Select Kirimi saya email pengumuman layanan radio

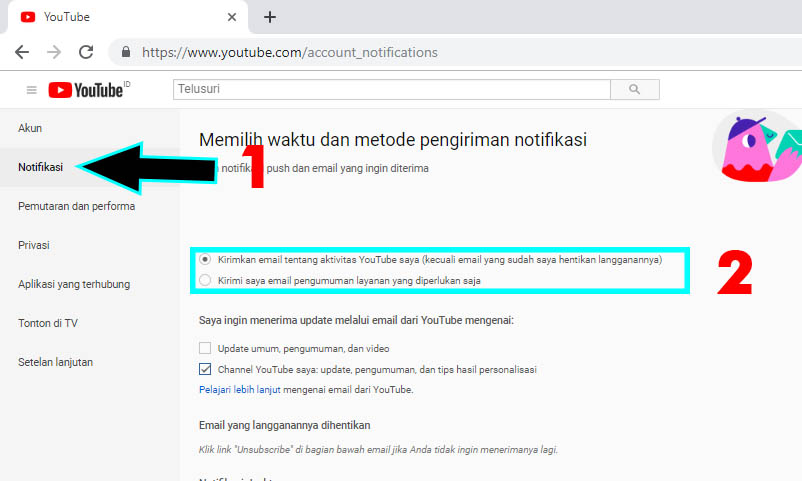[x=205, y=280]
